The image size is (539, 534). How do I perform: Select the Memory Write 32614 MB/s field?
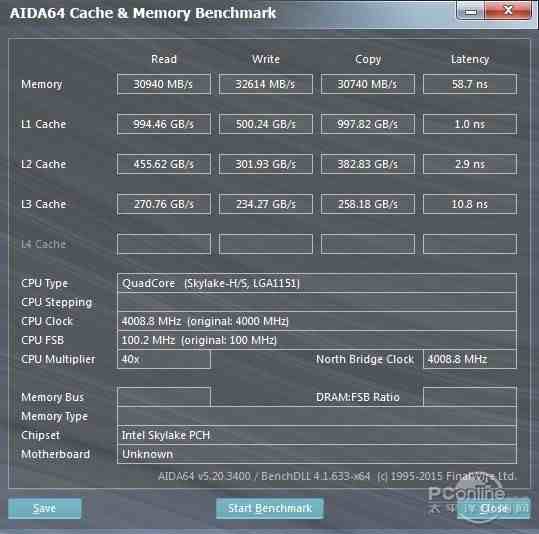click(266, 84)
